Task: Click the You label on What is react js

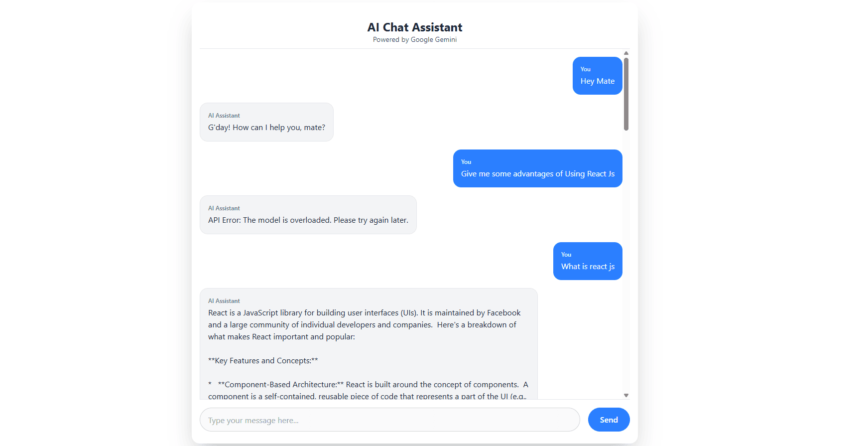Action: [566, 254]
